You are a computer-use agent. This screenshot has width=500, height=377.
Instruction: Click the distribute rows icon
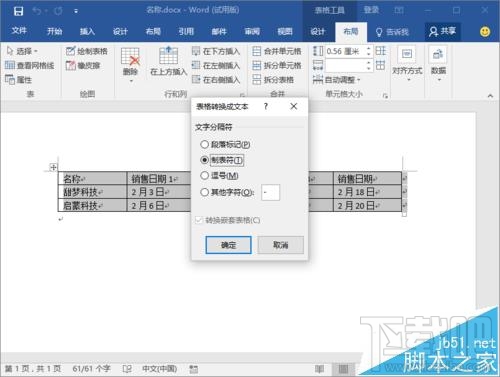coord(380,51)
